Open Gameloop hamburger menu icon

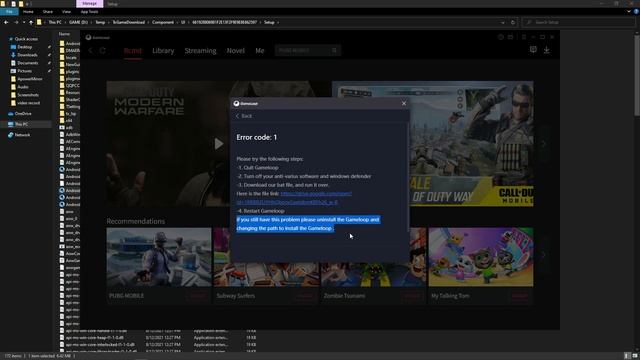pos(524,37)
